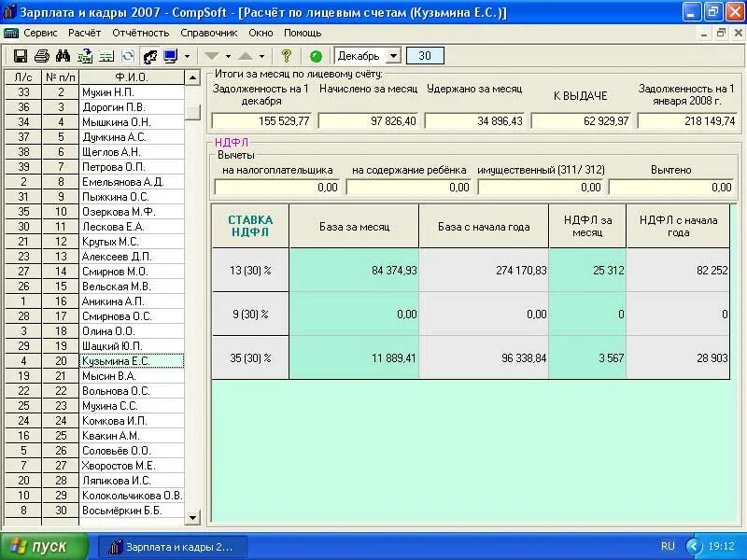Click the field showing 30 in toolbar
Viewport: 747px width, 560px height.
click(x=425, y=56)
